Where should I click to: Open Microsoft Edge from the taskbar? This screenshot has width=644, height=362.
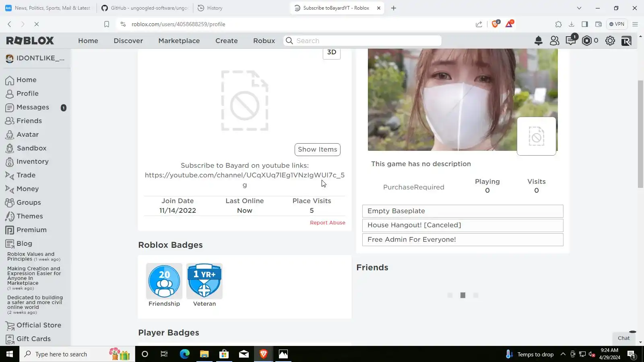[184, 354]
